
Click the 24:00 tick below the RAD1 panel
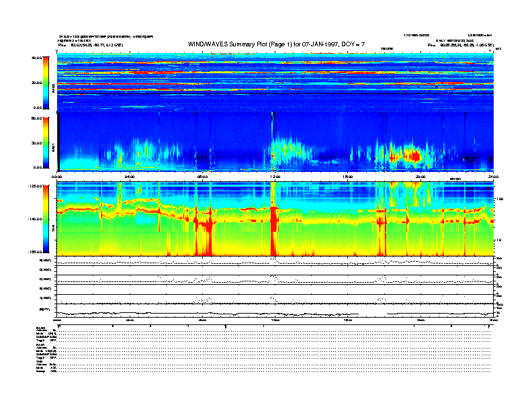[x=493, y=177]
